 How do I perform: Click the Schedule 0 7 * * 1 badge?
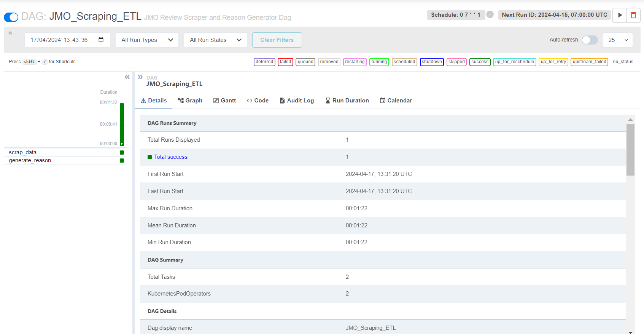[456, 15]
